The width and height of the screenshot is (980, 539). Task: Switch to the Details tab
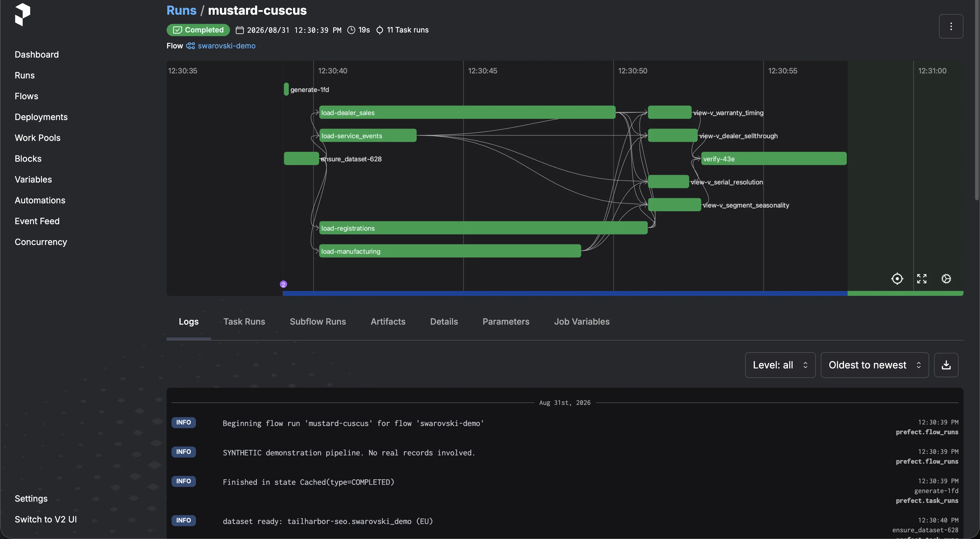[x=444, y=322]
